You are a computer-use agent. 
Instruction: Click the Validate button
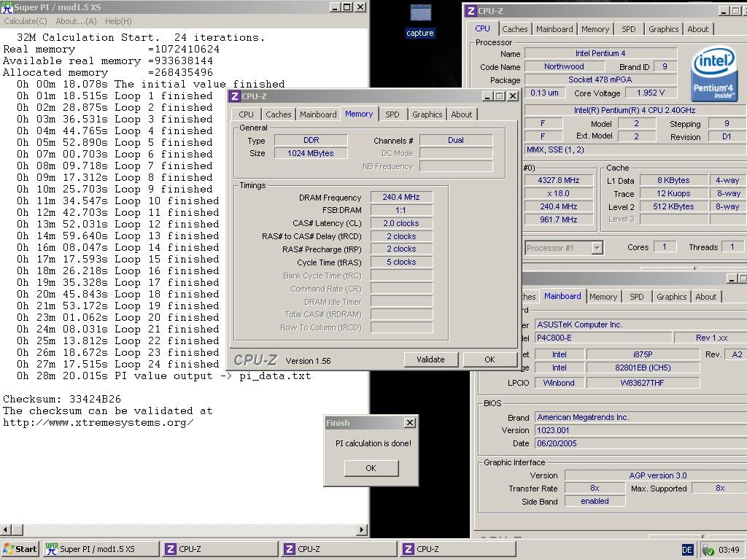tap(430, 359)
